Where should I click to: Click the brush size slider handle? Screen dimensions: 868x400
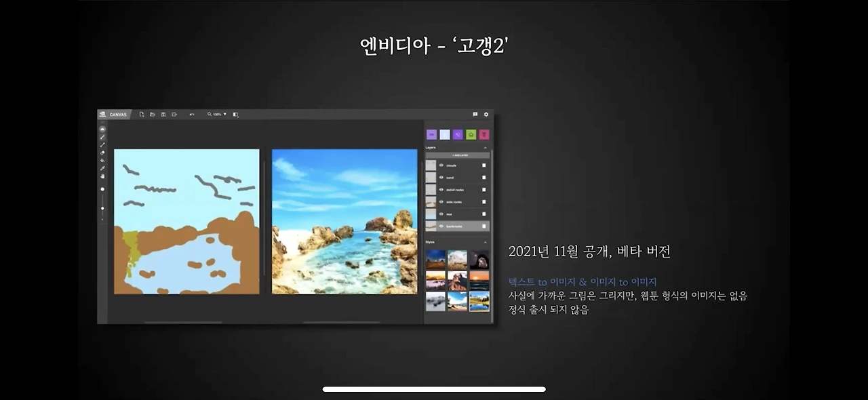coord(102,208)
